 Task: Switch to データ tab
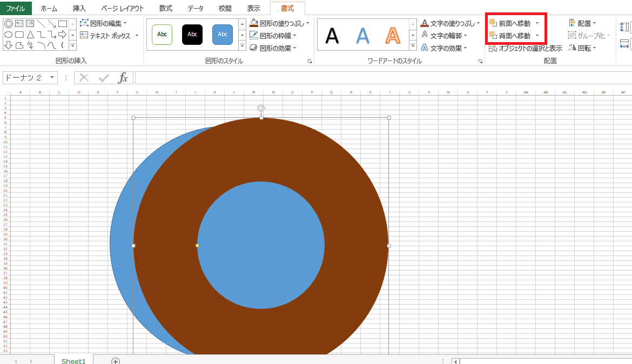pyautogui.click(x=196, y=9)
